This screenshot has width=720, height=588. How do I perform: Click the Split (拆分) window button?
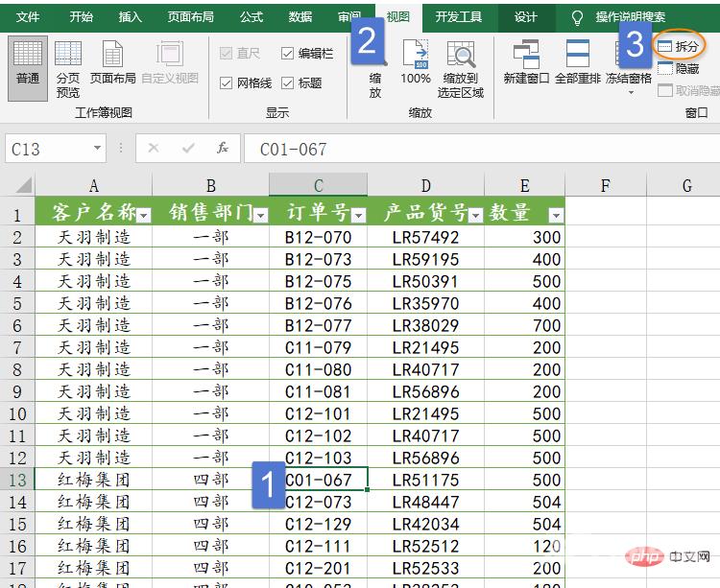679,46
